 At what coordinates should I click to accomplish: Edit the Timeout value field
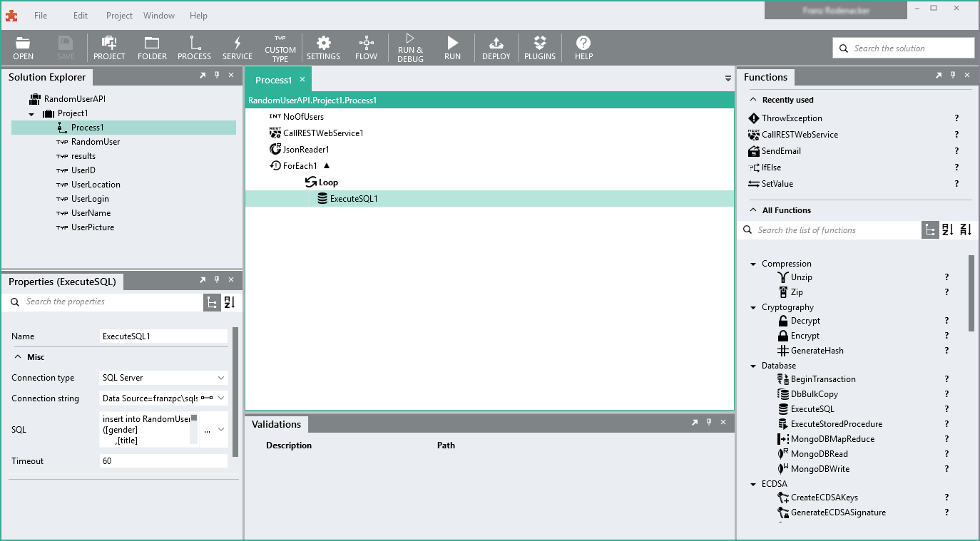pos(163,461)
